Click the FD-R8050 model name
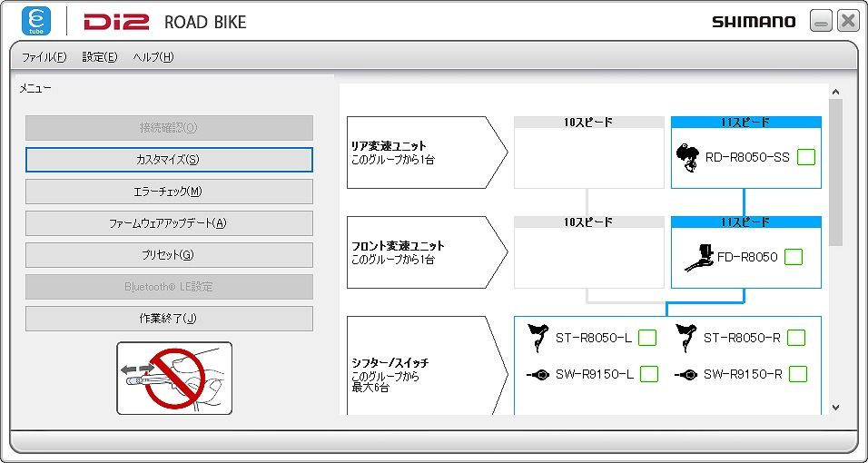Image resolution: width=868 pixels, height=463 pixels. [x=747, y=258]
